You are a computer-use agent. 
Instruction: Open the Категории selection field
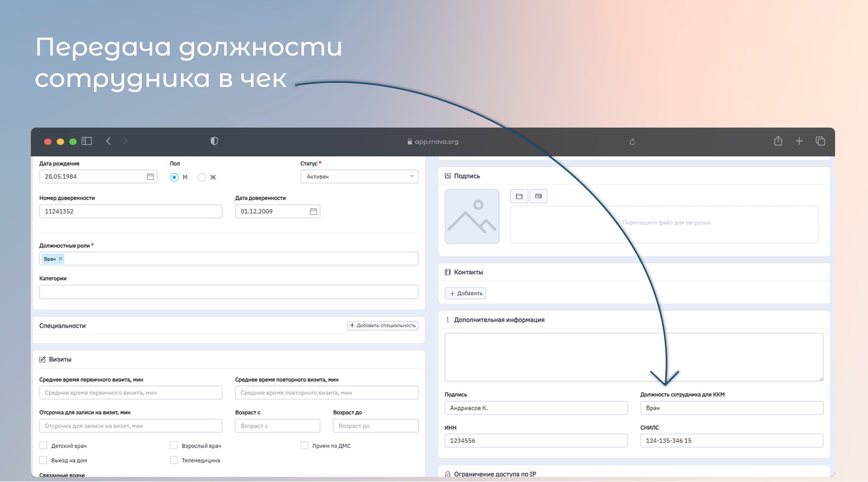pos(228,292)
